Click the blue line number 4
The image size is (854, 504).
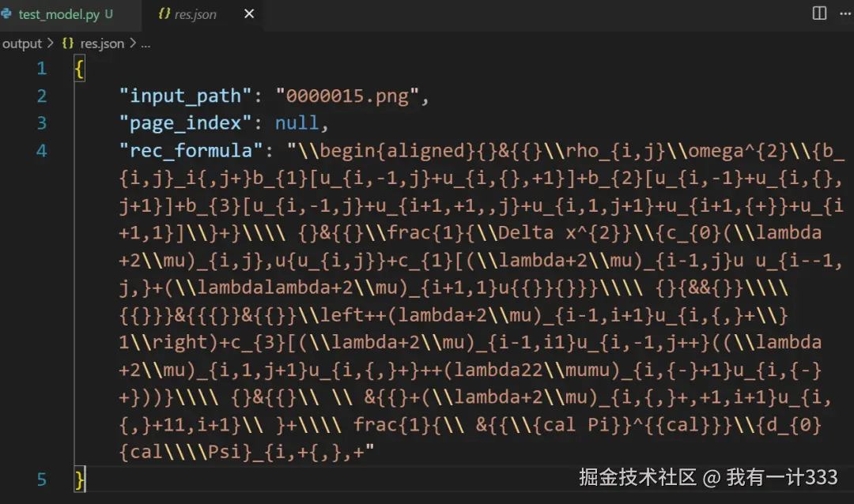41,150
